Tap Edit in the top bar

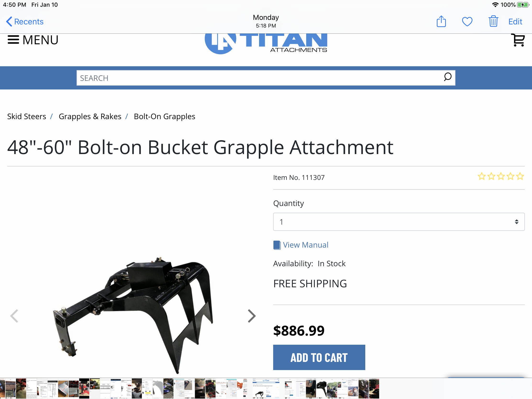click(x=515, y=22)
